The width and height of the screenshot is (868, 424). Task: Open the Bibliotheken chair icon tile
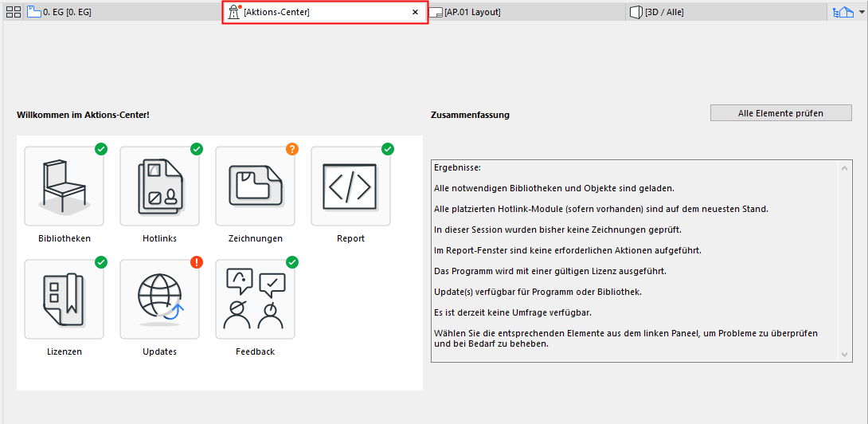point(65,186)
